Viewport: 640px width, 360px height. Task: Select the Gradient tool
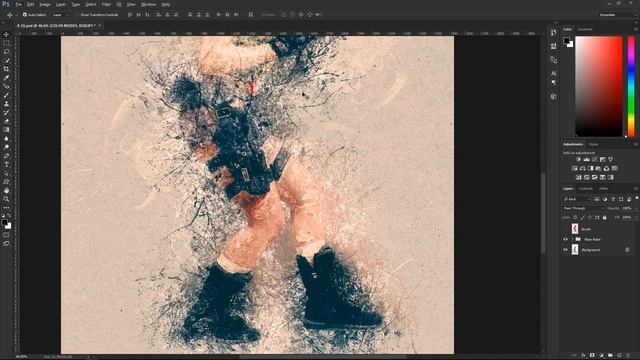click(6, 130)
